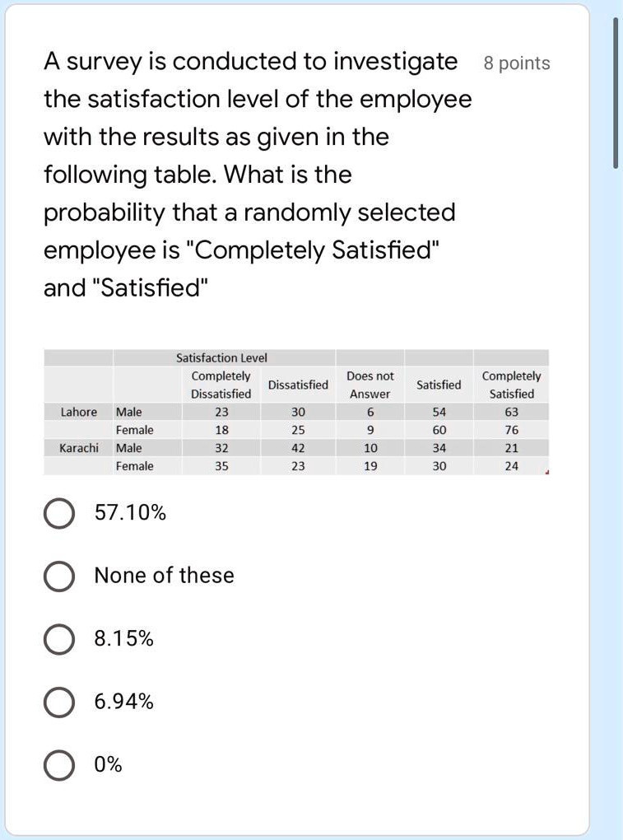Pick the 8.15% radio button
623x840 pixels.
pos(58,639)
